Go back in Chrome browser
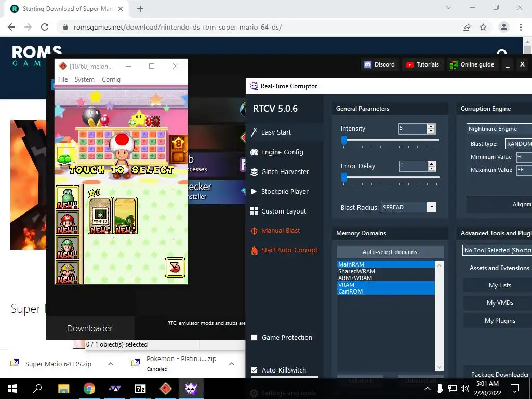Screen dimensions: 532x399 (x=11, y=27)
